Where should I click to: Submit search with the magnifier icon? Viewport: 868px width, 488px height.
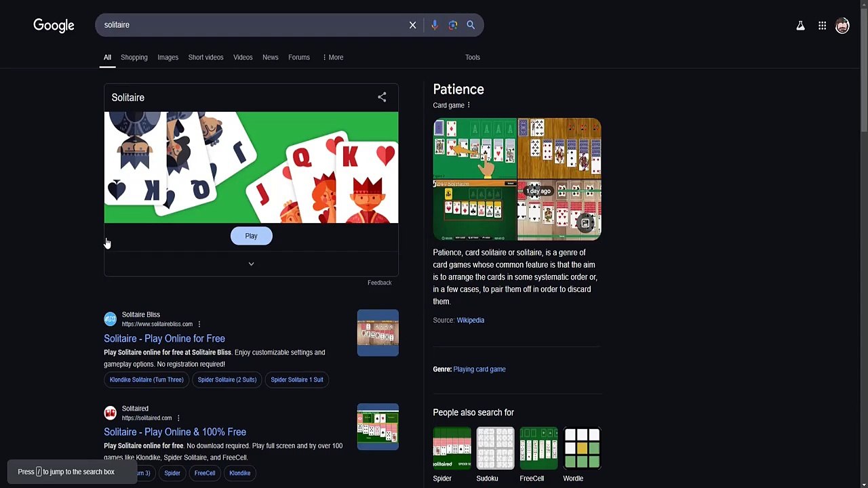pos(471,25)
